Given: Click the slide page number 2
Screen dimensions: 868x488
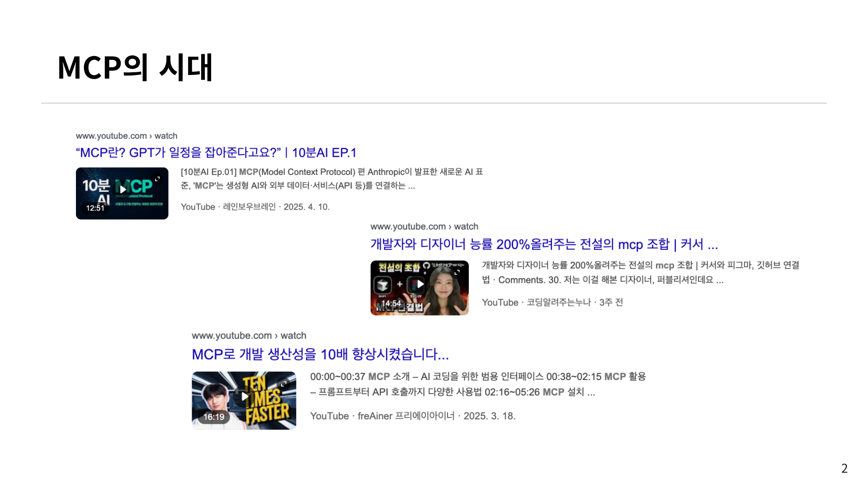Looking at the screenshot, I should coord(844,469).
